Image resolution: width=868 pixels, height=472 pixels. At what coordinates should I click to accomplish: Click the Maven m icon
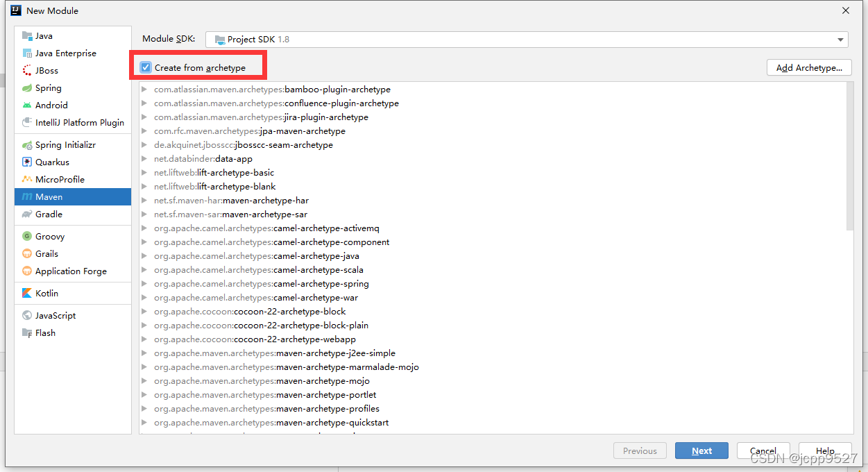pyautogui.click(x=27, y=197)
